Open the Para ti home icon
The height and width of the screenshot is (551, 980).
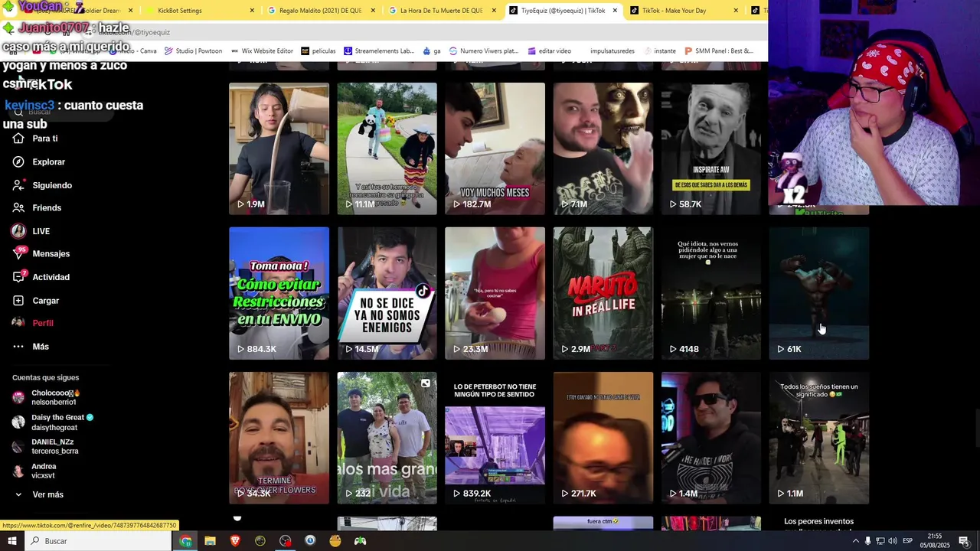(18, 139)
